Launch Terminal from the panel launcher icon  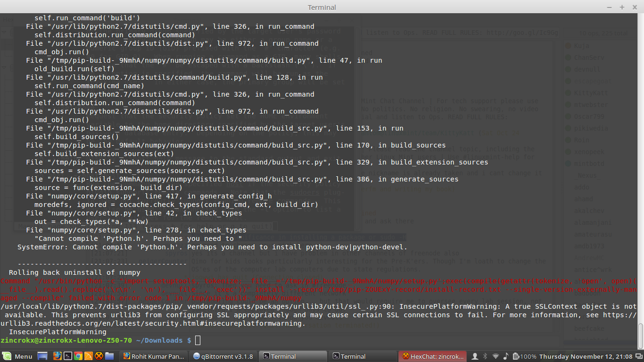[67, 356]
